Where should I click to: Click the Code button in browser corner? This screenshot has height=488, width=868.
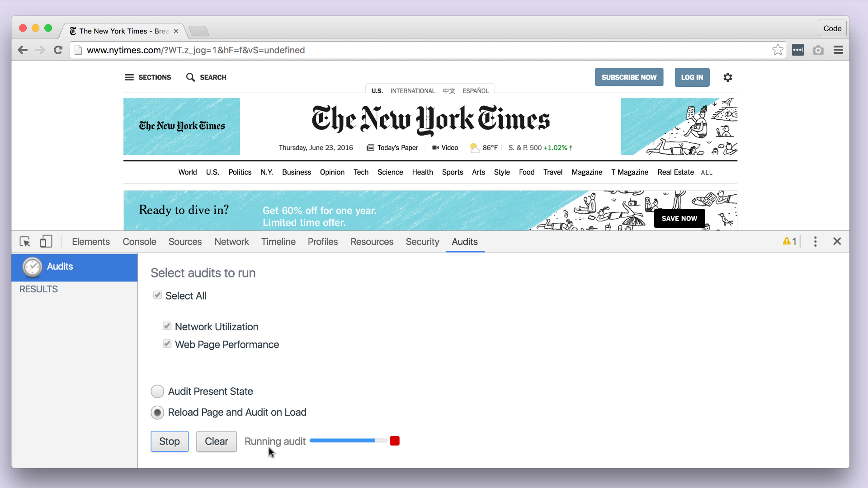[x=832, y=28]
